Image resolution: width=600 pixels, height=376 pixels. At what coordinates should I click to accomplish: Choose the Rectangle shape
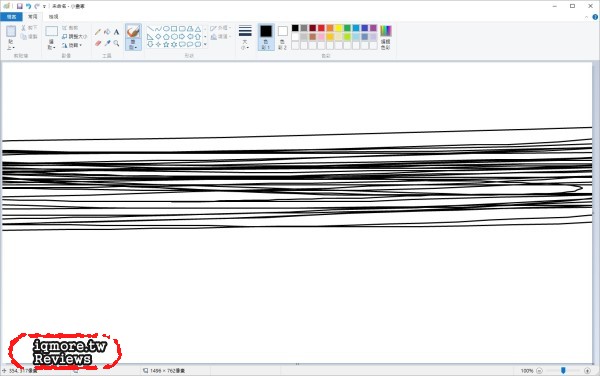coord(174,29)
